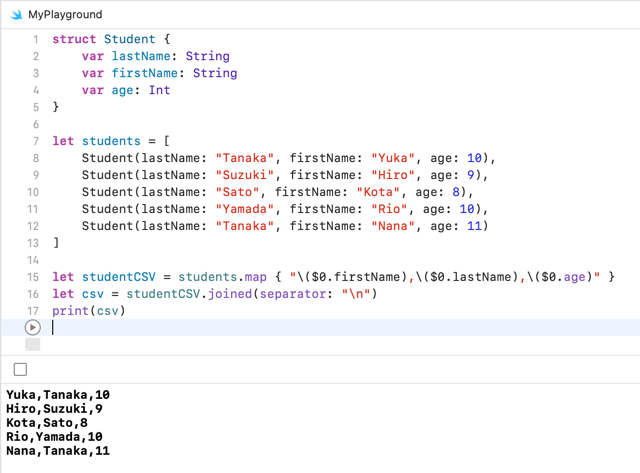Click the MyPlayground title text
Image resolution: width=640 pixels, height=473 pixels.
click(65, 15)
